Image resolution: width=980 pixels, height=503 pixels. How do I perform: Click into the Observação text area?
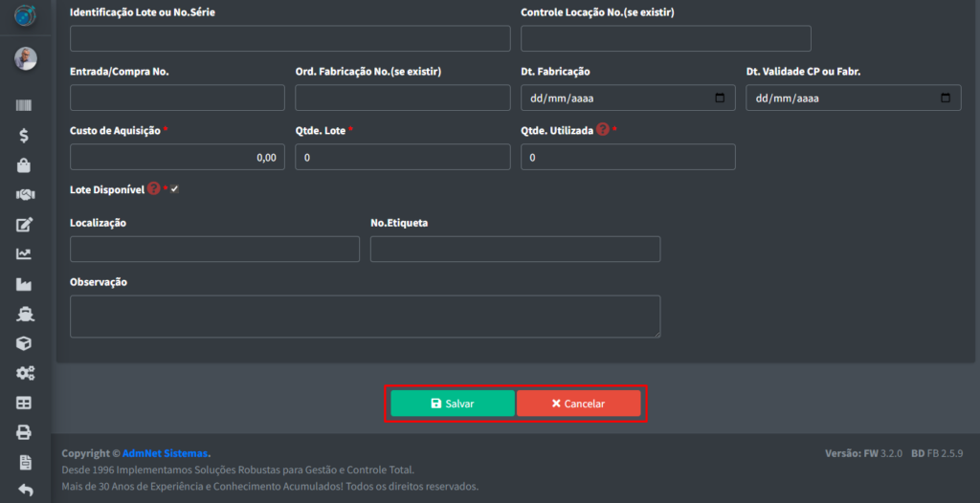pos(365,316)
